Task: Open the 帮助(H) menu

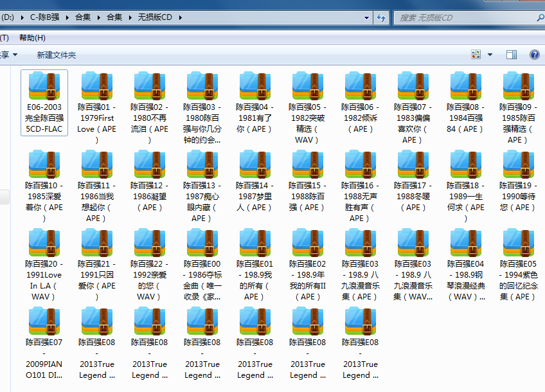Action: coord(32,38)
